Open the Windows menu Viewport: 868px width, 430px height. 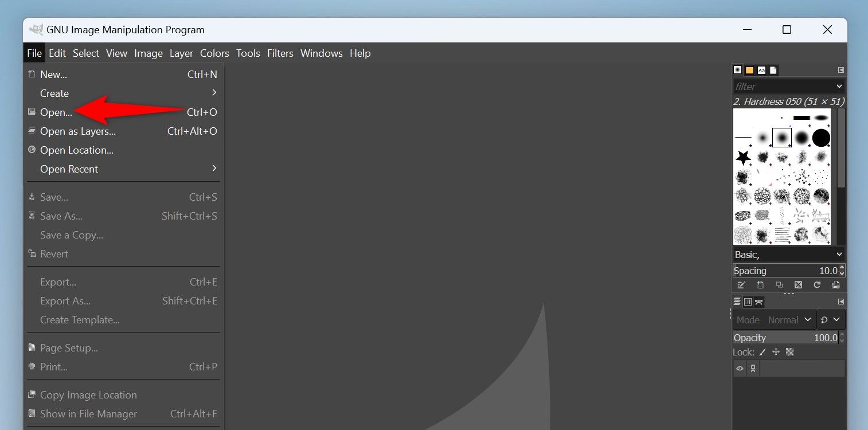click(x=322, y=53)
